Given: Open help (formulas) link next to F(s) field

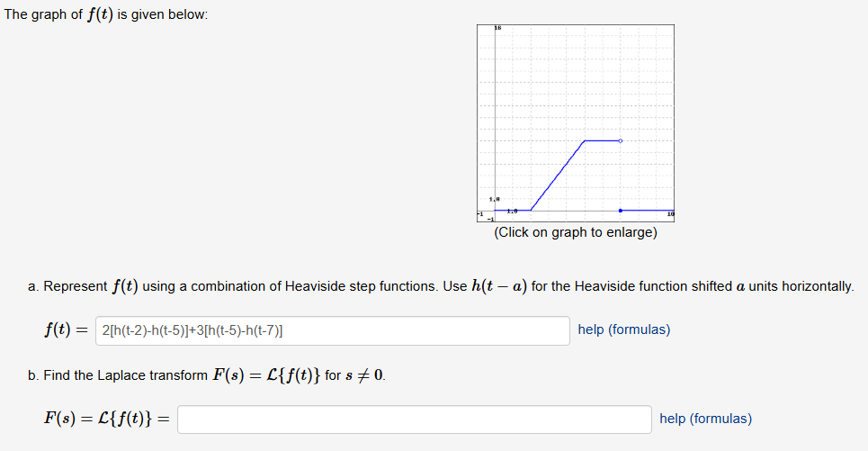Looking at the screenshot, I should point(706,419).
